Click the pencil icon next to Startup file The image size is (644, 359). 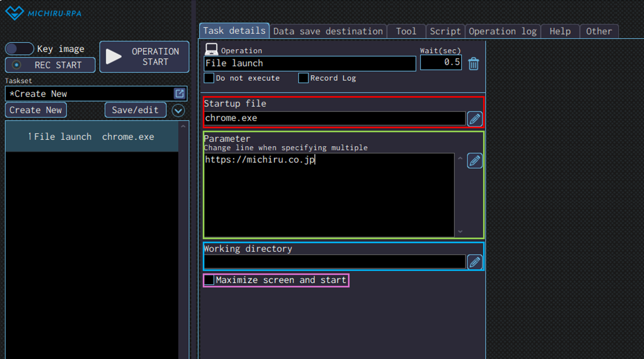pyautogui.click(x=475, y=119)
